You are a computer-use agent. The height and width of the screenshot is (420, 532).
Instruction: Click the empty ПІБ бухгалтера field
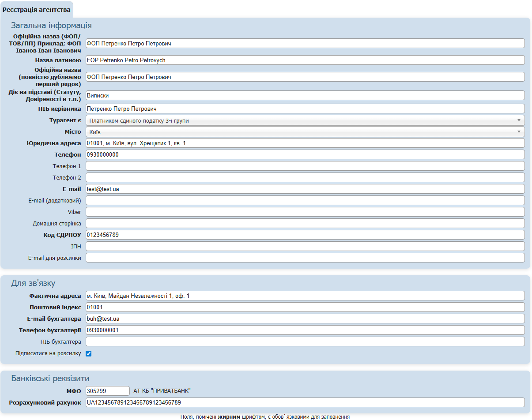pos(305,341)
